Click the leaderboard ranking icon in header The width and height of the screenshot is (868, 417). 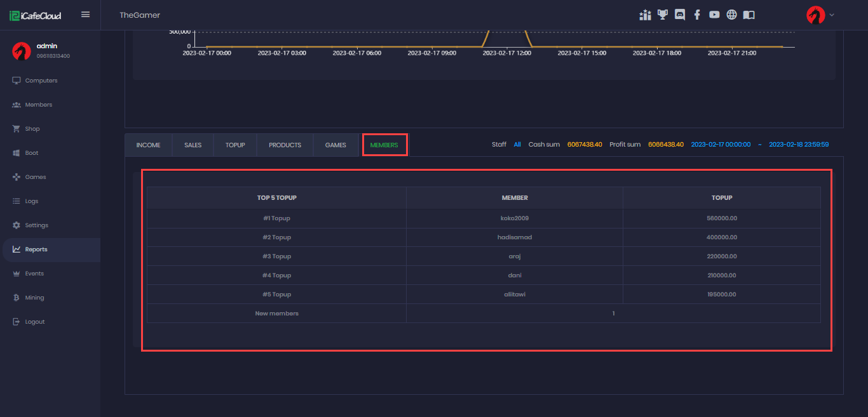coord(645,15)
